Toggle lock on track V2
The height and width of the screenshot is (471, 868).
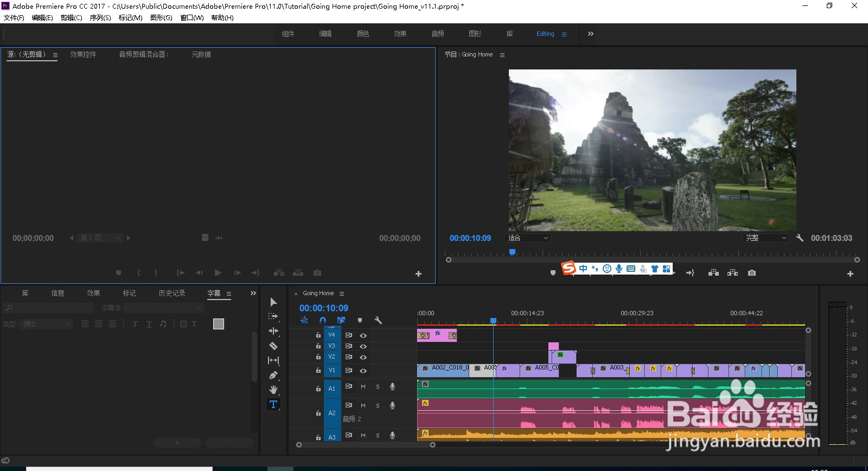(318, 357)
